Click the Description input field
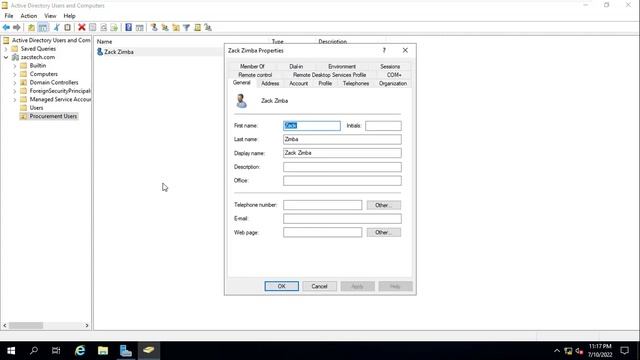Screen dimensions: 640x360 coord(342,167)
